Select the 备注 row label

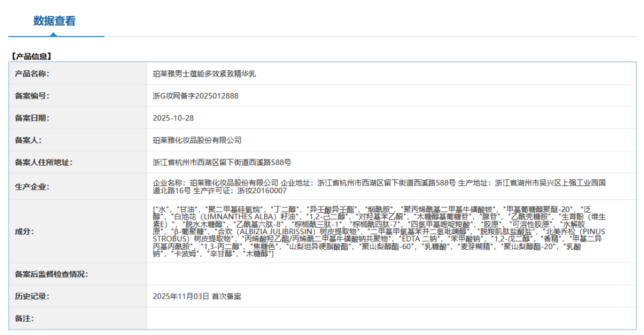pos(24,318)
